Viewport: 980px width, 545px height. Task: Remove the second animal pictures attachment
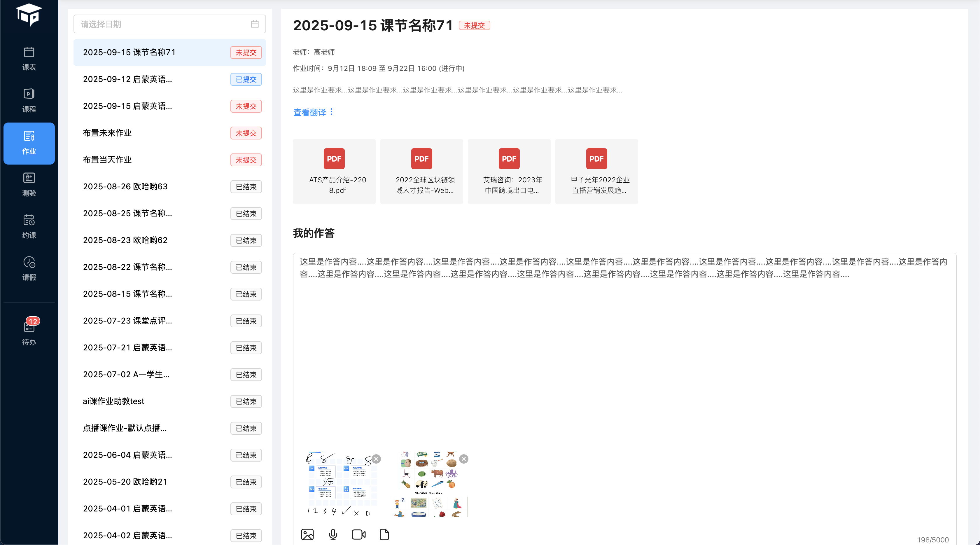[463, 459]
